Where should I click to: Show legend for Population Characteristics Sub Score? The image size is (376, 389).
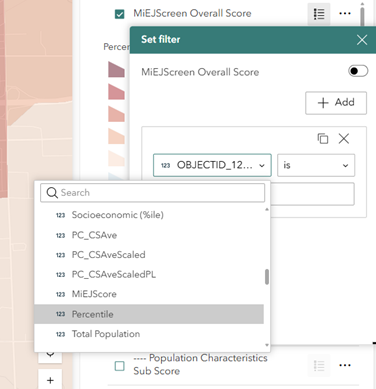[x=319, y=366]
